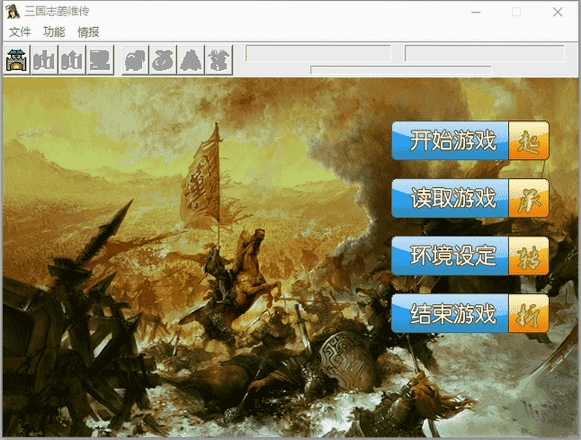Minimize the 三国志姜维传 window
581x440 pixels.
click(476, 12)
